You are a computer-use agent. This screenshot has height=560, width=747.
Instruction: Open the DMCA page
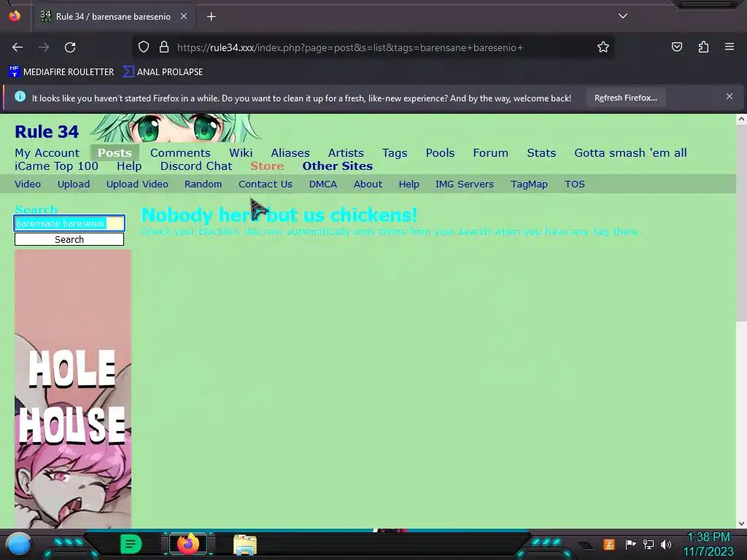tap(323, 184)
